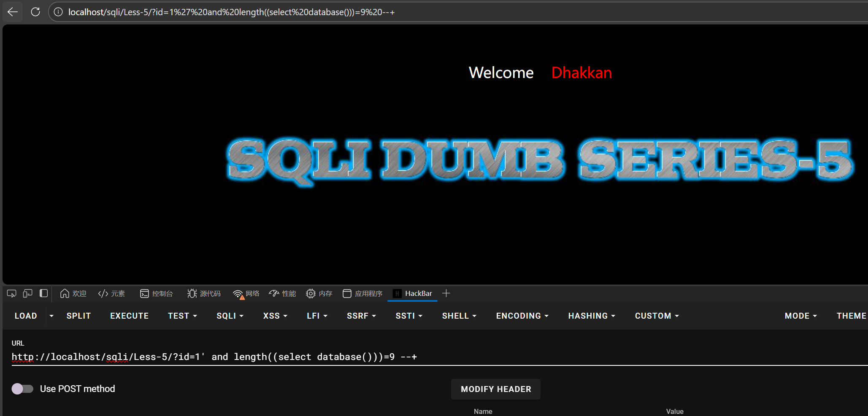Screen dimensions: 868x416
Task: Open the SSRF dropdown menu
Action: 361,316
